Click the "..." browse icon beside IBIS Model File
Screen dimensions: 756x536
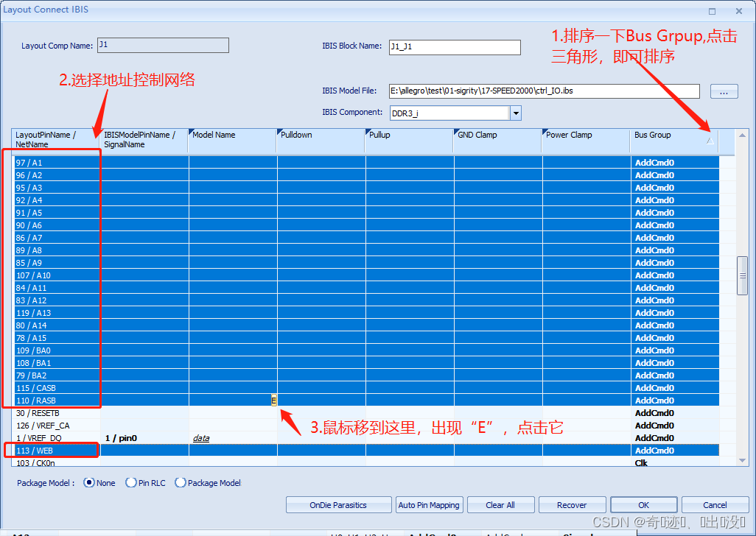pyautogui.click(x=724, y=91)
